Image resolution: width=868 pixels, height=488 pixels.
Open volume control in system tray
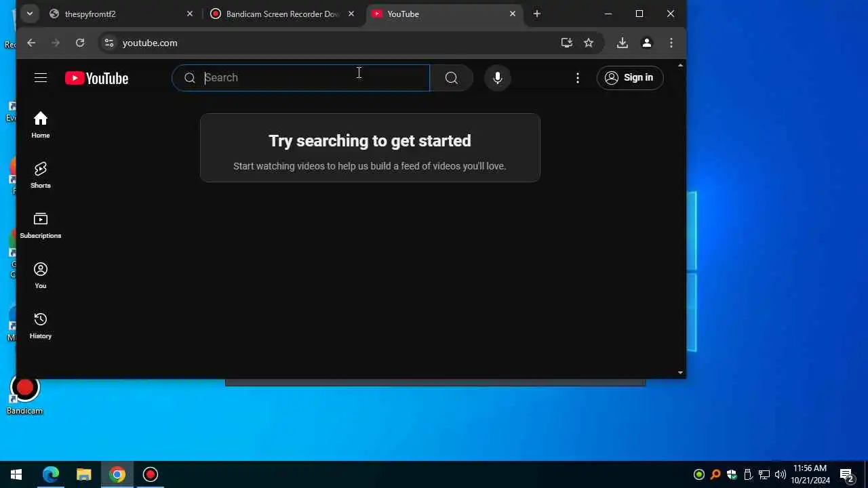pyautogui.click(x=781, y=474)
